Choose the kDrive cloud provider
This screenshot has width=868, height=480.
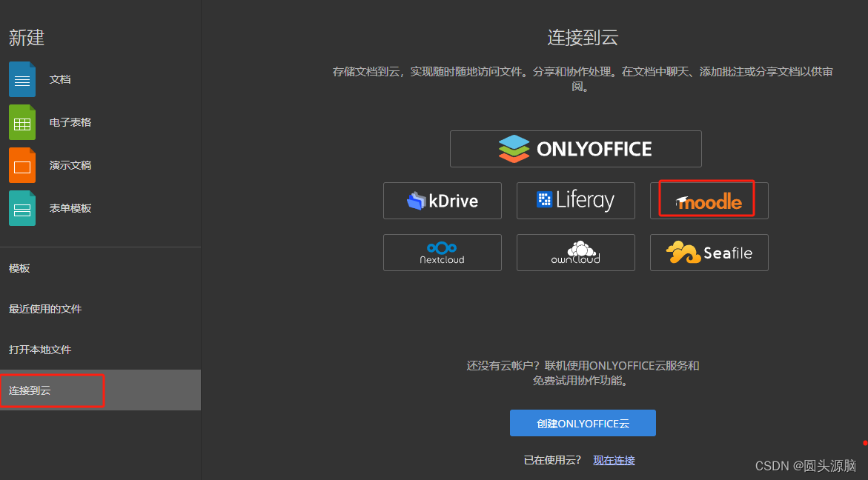click(443, 201)
